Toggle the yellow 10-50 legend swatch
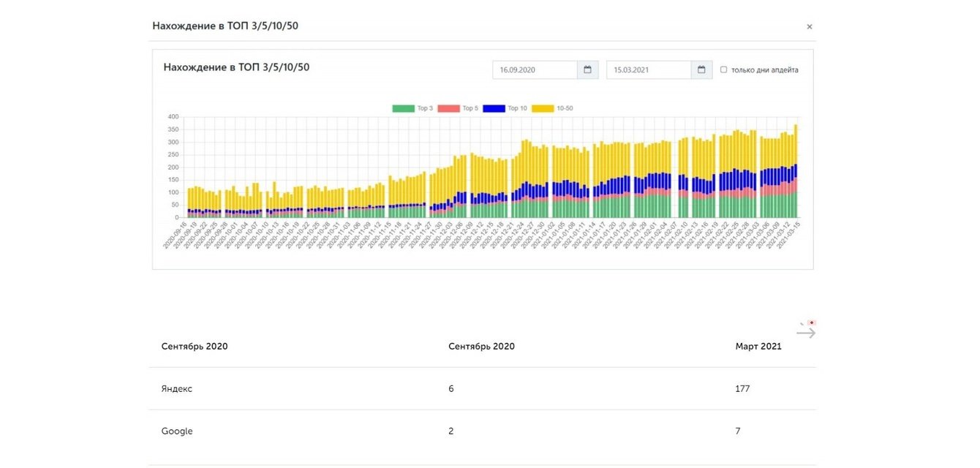Image resolution: width=980 pixels, height=468 pixels. pos(542,108)
